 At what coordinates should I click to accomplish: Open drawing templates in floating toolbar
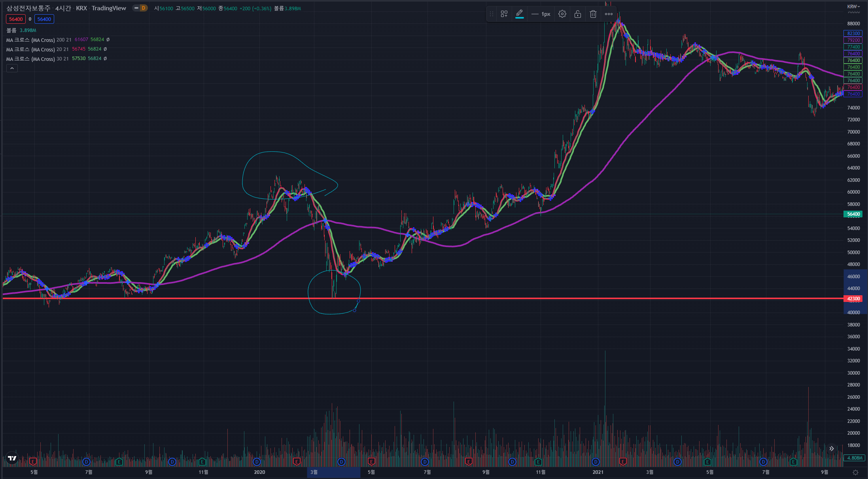504,14
